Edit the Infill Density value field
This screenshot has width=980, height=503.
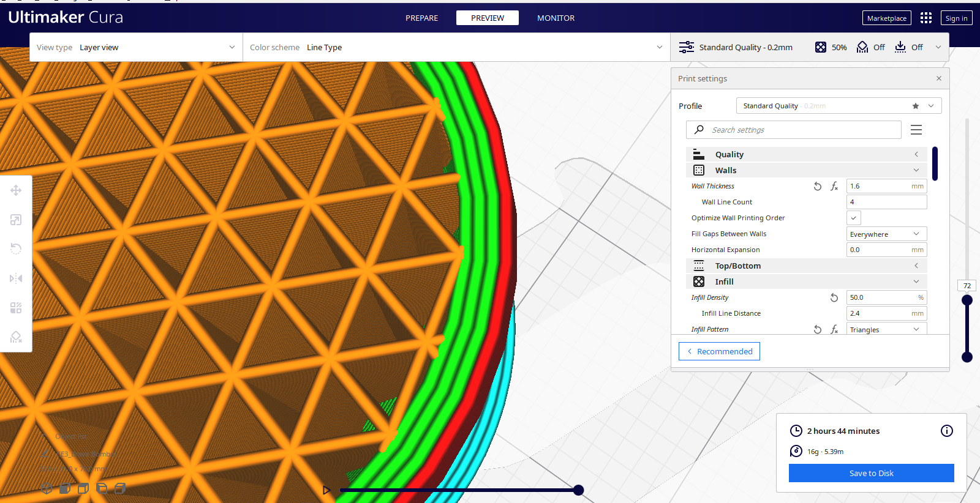click(x=886, y=297)
